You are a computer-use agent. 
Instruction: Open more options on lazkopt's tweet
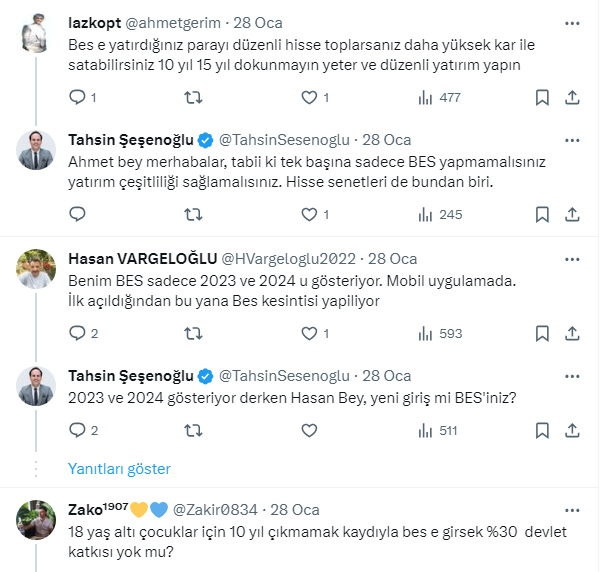coord(573,22)
